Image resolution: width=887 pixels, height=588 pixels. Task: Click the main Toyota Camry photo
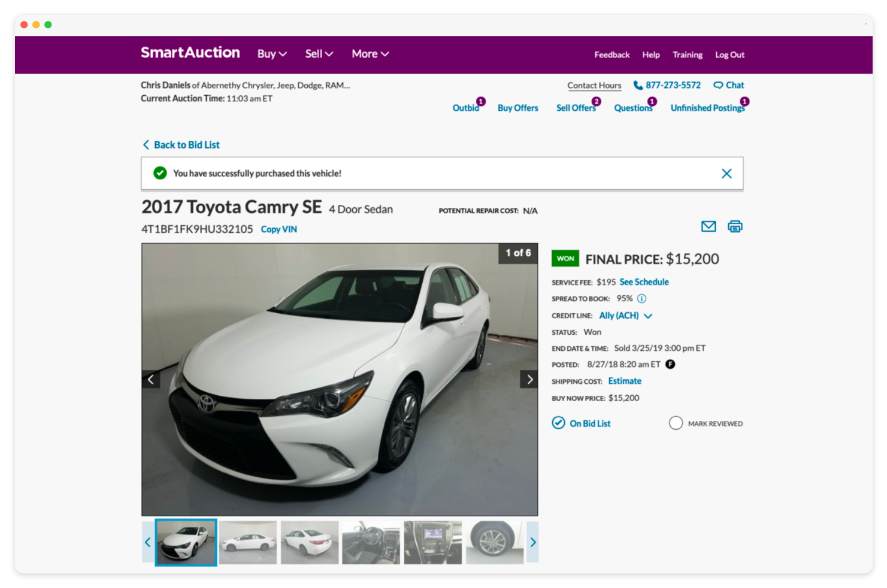tap(340, 380)
